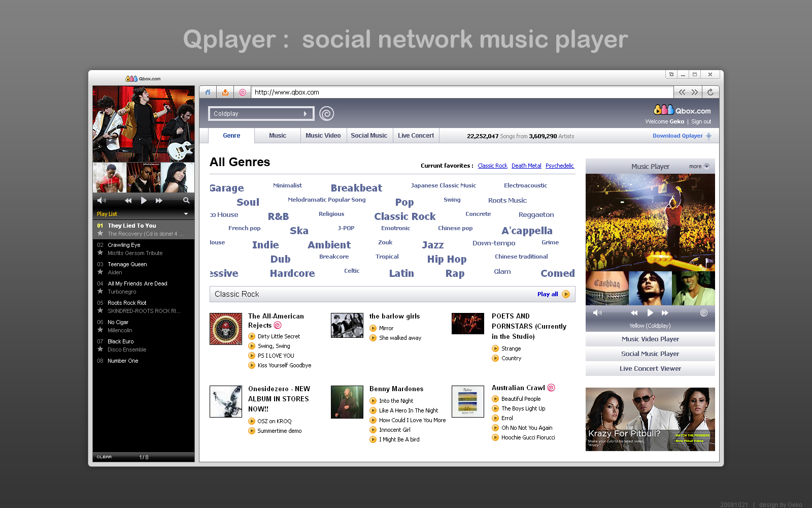Switch to the Genre tab
812x508 pixels.
[x=231, y=136]
